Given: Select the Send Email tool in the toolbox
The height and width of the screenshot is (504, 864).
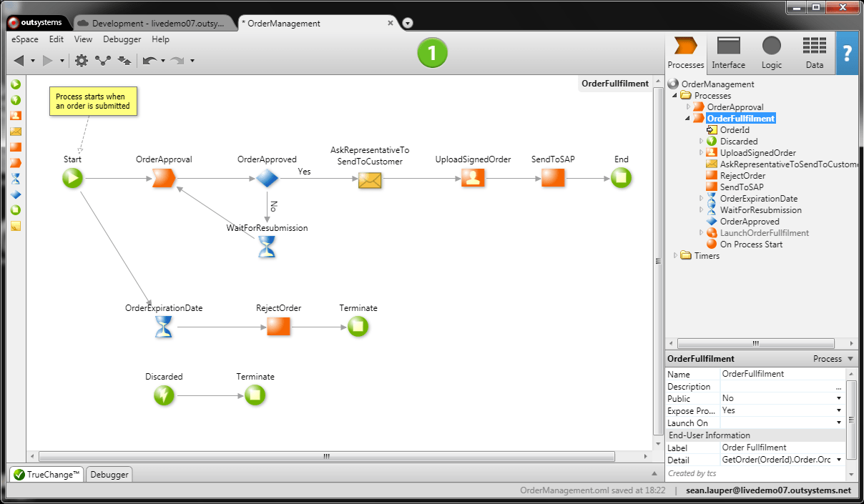Looking at the screenshot, I should pyautogui.click(x=15, y=131).
